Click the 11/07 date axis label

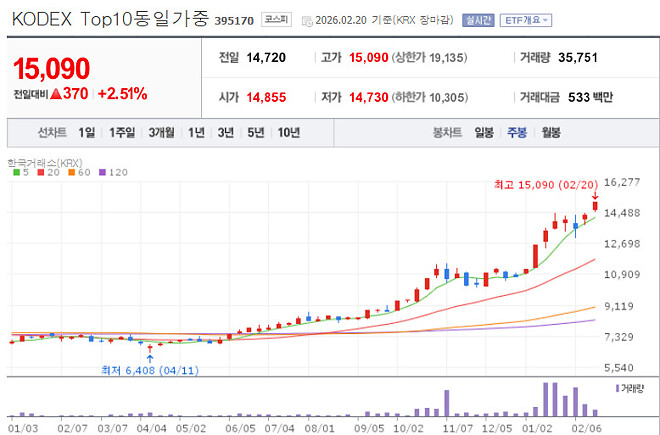coord(458,428)
